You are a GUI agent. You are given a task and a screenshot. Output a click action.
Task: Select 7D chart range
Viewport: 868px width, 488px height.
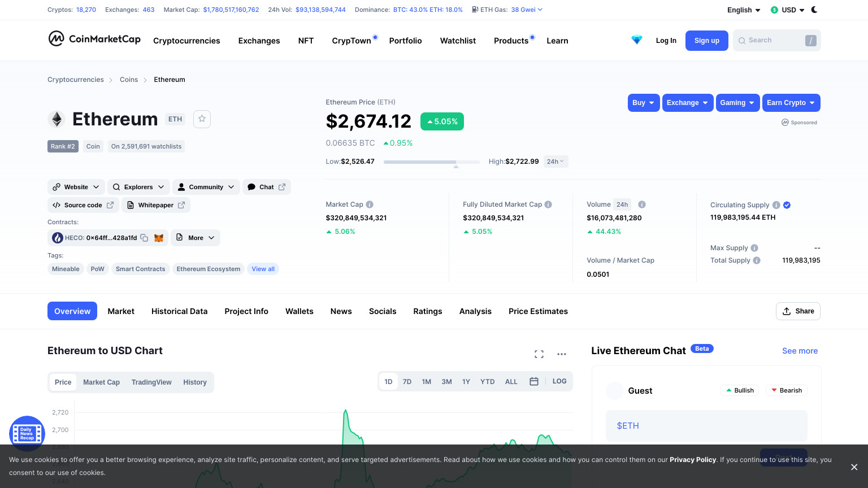(407, 382)
